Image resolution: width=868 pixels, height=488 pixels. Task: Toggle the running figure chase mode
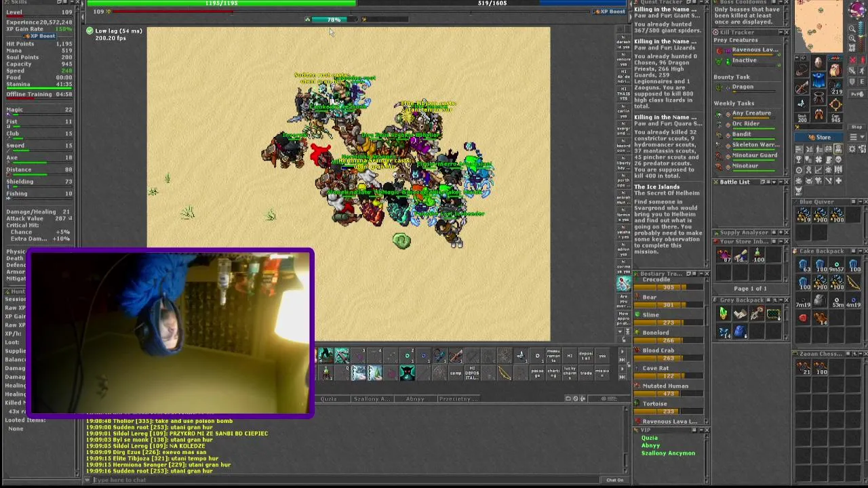[x=862, y=71]
